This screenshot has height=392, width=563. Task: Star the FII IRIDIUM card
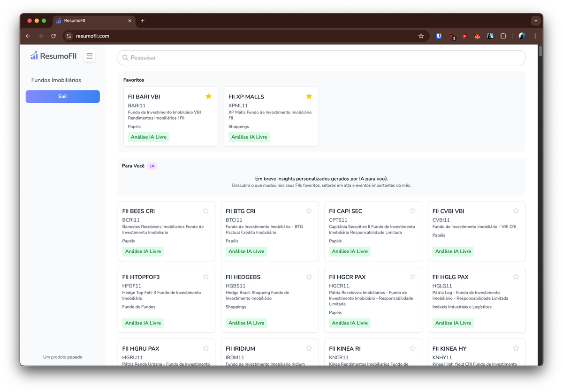coord(309,348)
